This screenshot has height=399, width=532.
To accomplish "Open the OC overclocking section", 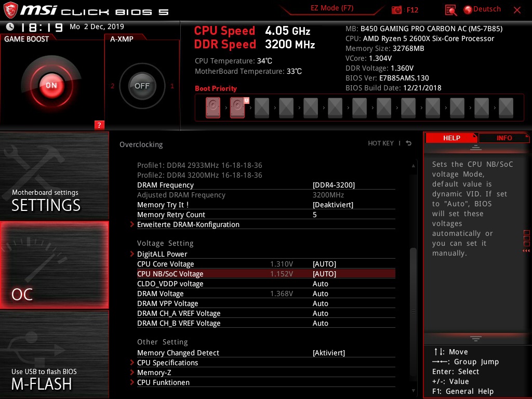I will click(x=54, y=265).
